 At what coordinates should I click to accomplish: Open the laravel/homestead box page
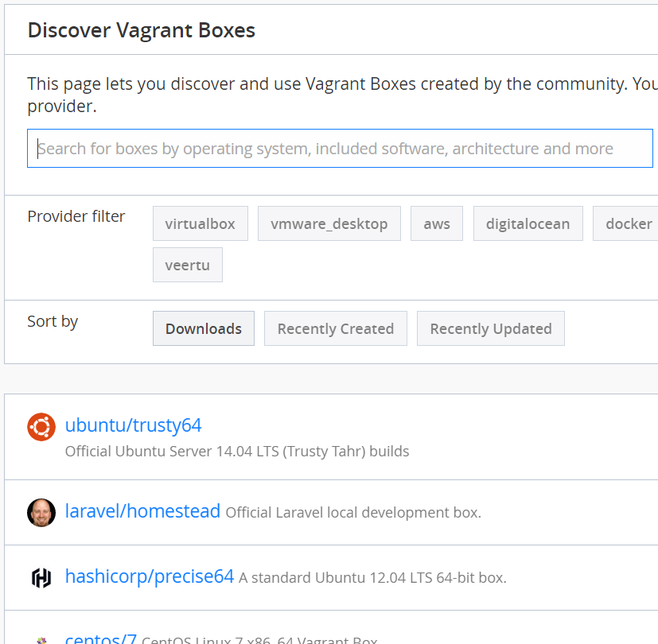142,511
